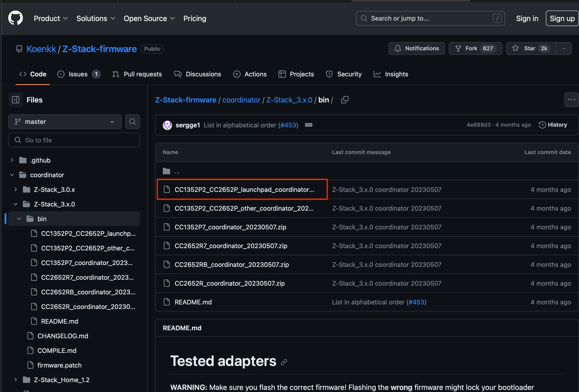Image resolution: width=579 pixels, height=392 pixels.
Task: Open CC2652RB_coordinator_20230507.zip in list
Action: [232, 264]
